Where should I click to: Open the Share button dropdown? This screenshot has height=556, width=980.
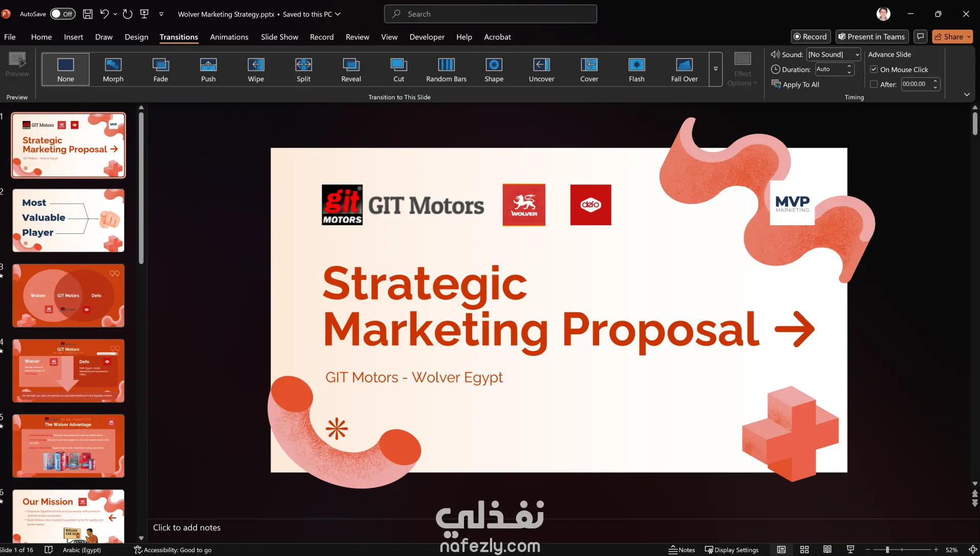pyautogui.click(x=969, y=37)
